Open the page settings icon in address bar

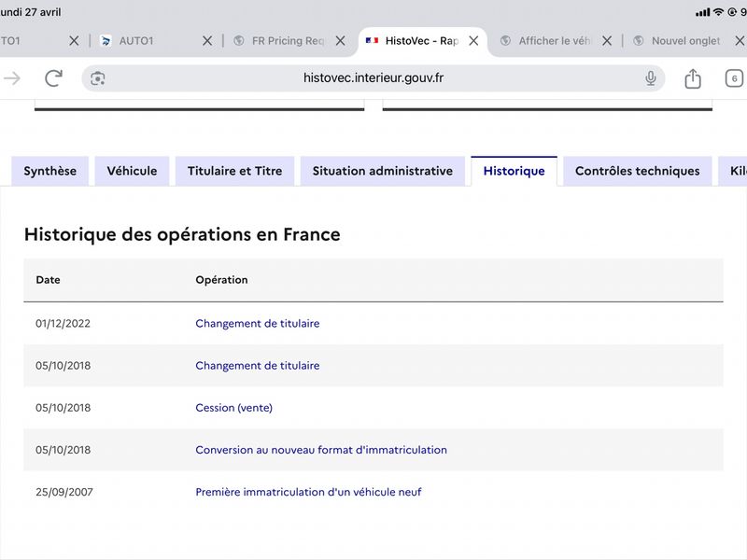98,78
